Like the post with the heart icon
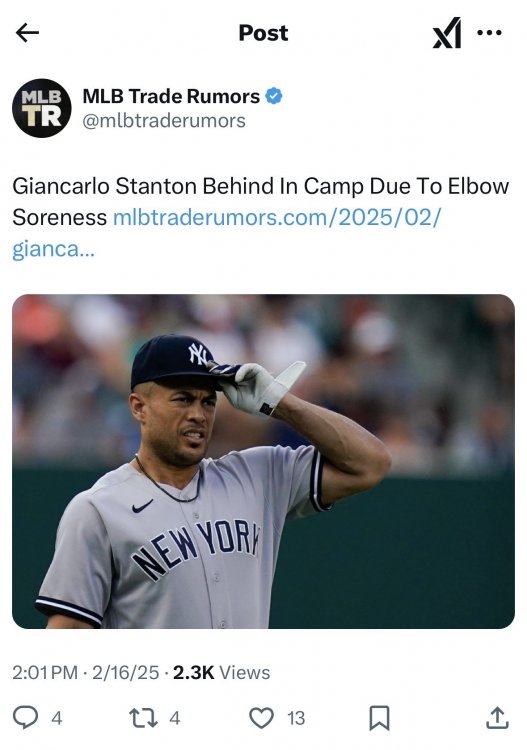 point(262,717)
